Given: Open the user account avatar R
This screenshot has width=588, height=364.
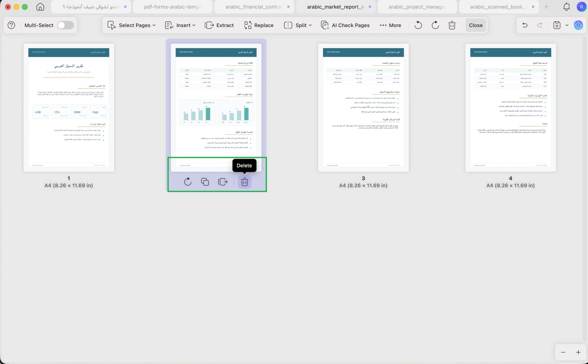Looking at the screenshot, I should 582,7.
